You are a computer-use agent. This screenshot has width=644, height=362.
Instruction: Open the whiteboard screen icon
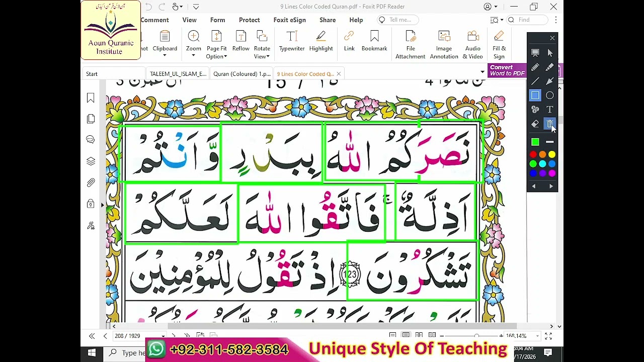tap(535, 53)
